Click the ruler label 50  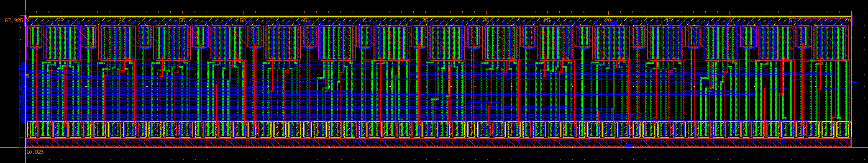[243, 21]
